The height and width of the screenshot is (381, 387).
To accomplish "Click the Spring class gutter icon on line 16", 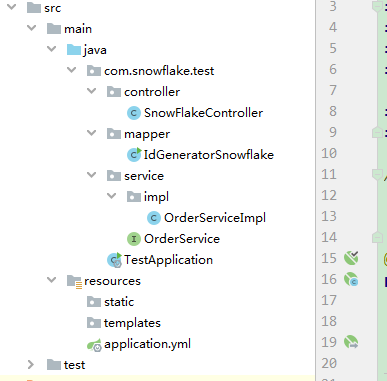I will (x=351, y=279).
